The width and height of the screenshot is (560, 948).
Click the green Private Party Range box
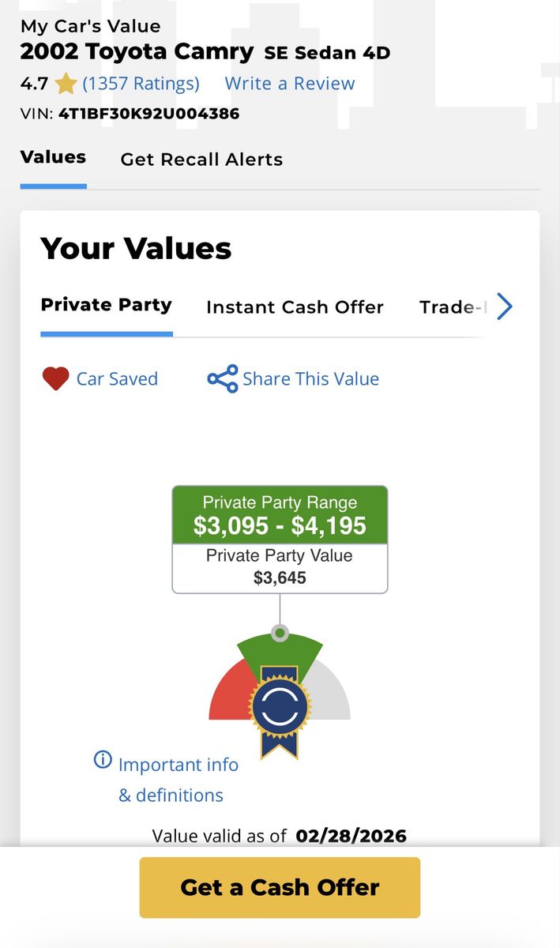tap(280, 515)
